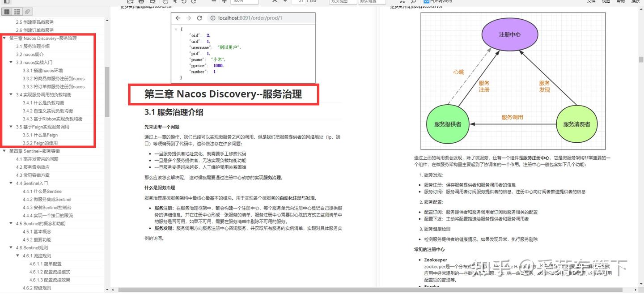Open 3.4.2 自定义实现负载均衡 bookmark
644x294 pixels.
click(48, 111)
